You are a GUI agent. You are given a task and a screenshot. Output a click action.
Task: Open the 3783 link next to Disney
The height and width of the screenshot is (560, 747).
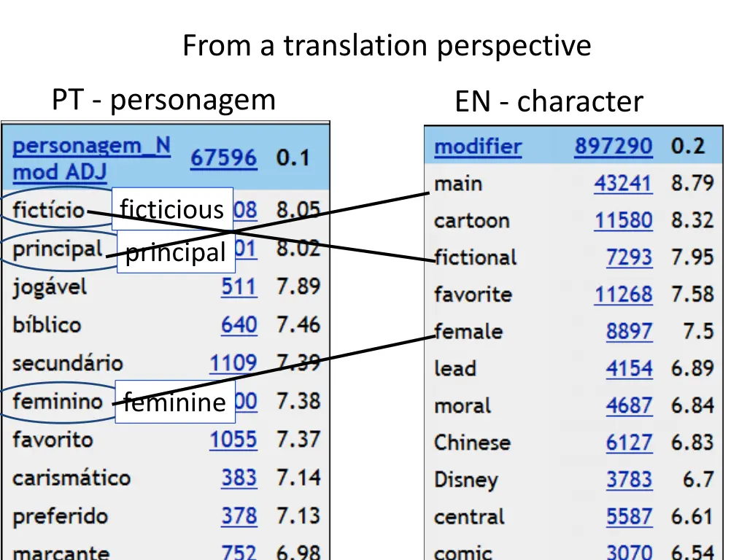coord(629,480)
